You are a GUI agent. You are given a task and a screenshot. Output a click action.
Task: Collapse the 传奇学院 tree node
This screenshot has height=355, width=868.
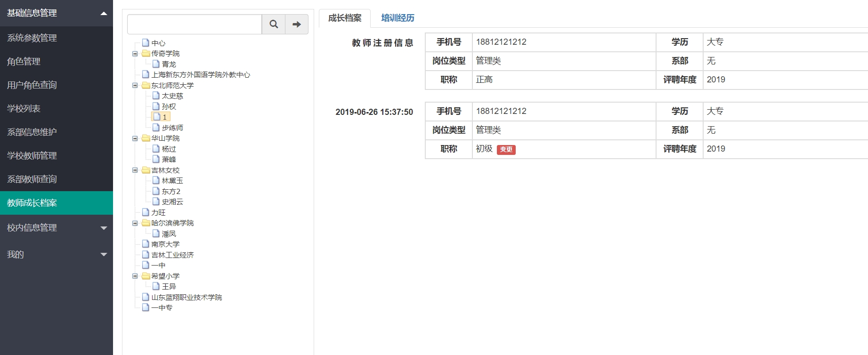point(135,54)
